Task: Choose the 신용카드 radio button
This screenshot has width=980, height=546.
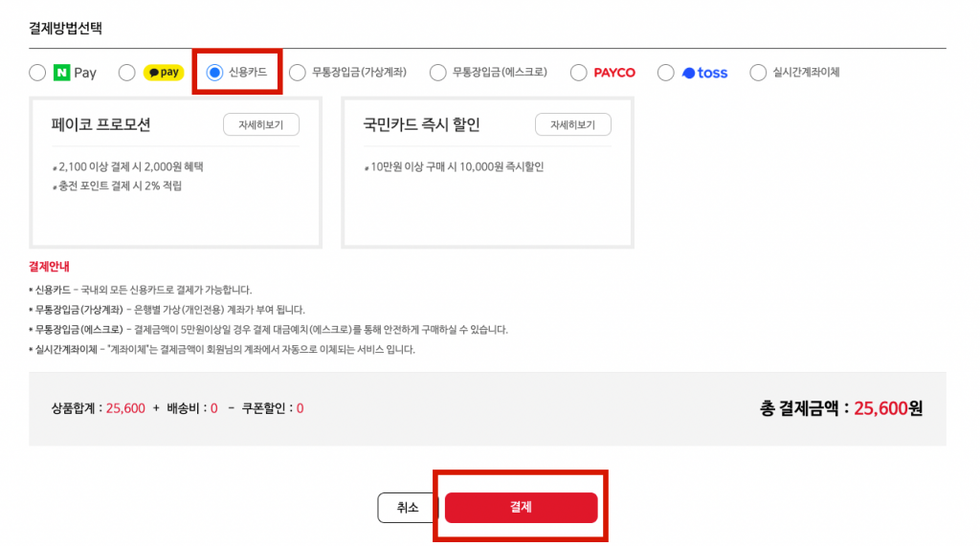Action: coord(214,73)
